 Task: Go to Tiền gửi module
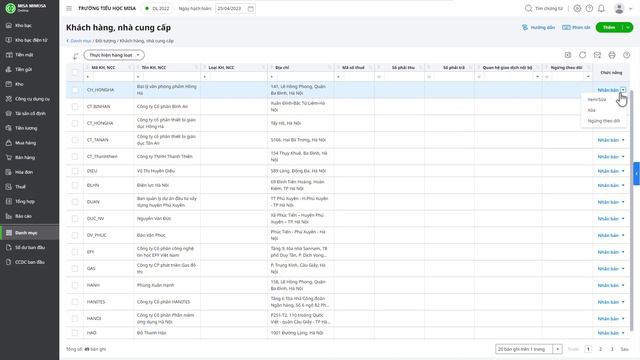tap(23, 69)
